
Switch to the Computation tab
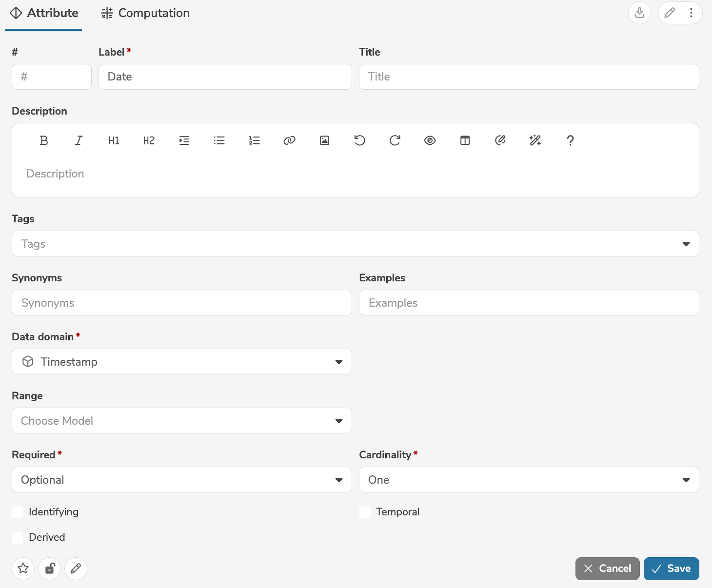[145, 13]
